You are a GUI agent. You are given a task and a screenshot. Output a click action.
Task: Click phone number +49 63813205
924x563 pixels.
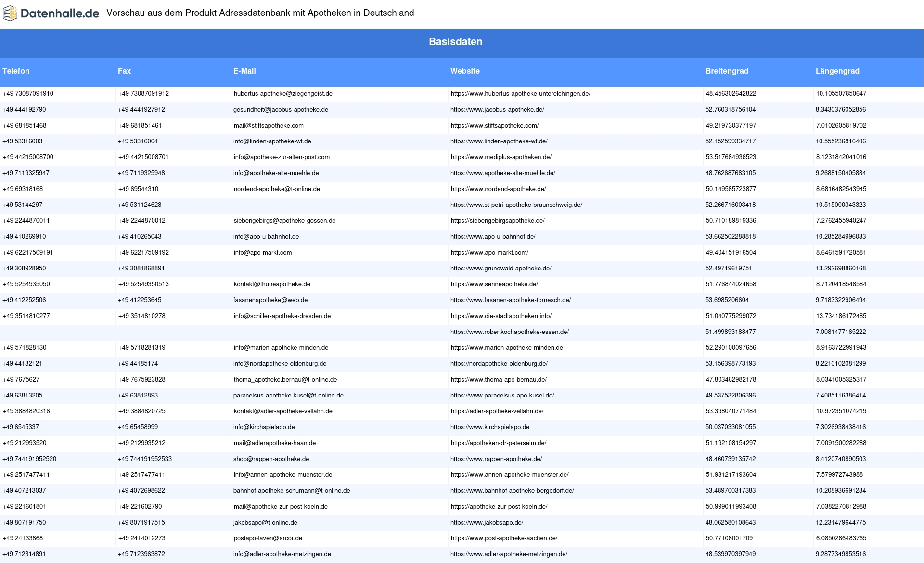coord(23,396)
